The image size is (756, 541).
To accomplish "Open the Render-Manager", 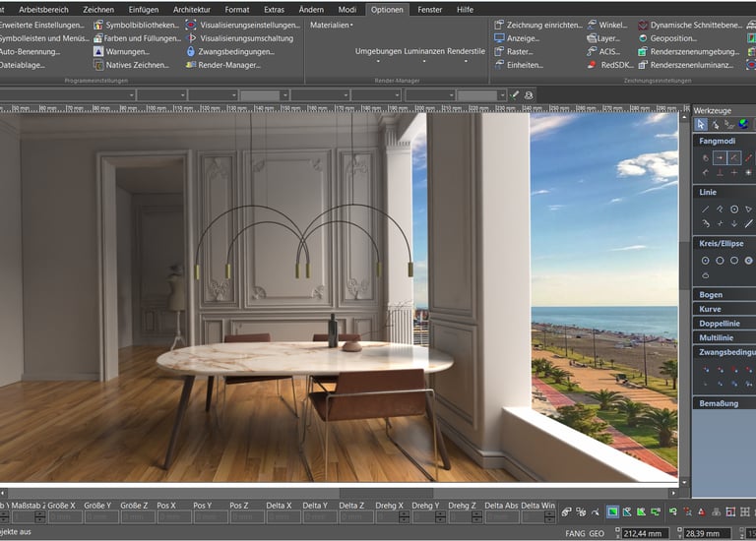I will point(222,65).
